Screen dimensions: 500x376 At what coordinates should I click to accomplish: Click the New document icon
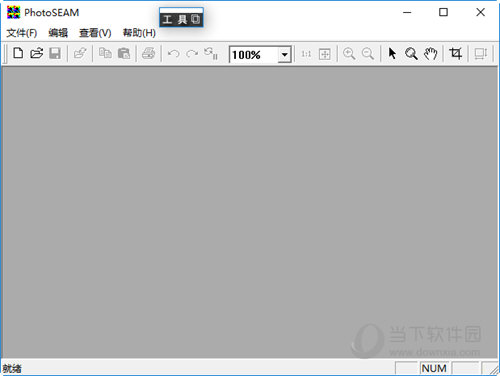coord(18,53)
